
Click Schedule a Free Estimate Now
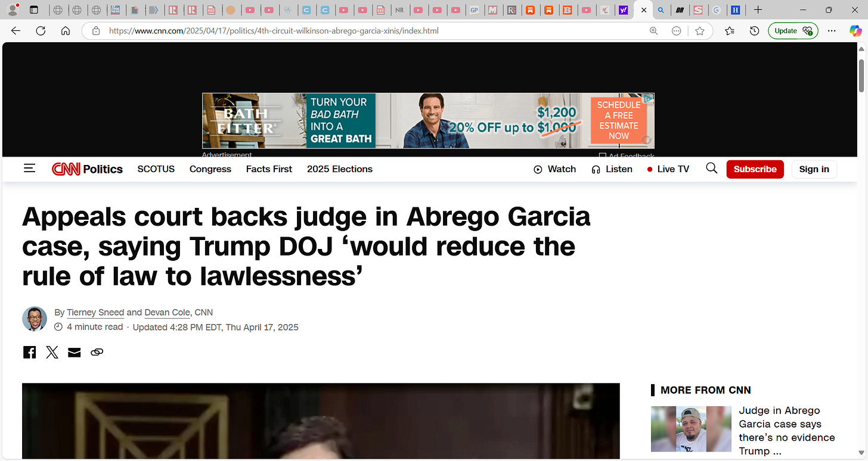[x=619, y=120]
